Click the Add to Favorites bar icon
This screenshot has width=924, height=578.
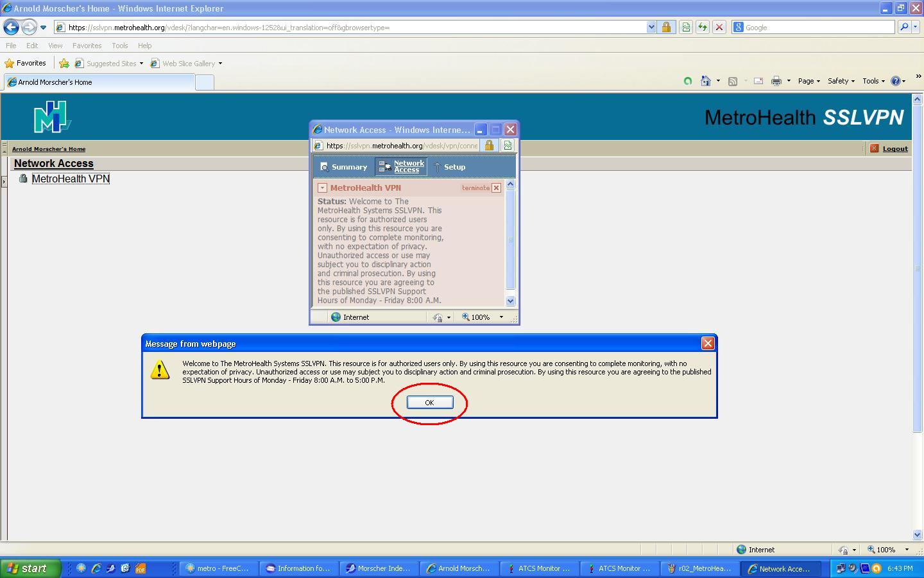(x=64, y=63)
